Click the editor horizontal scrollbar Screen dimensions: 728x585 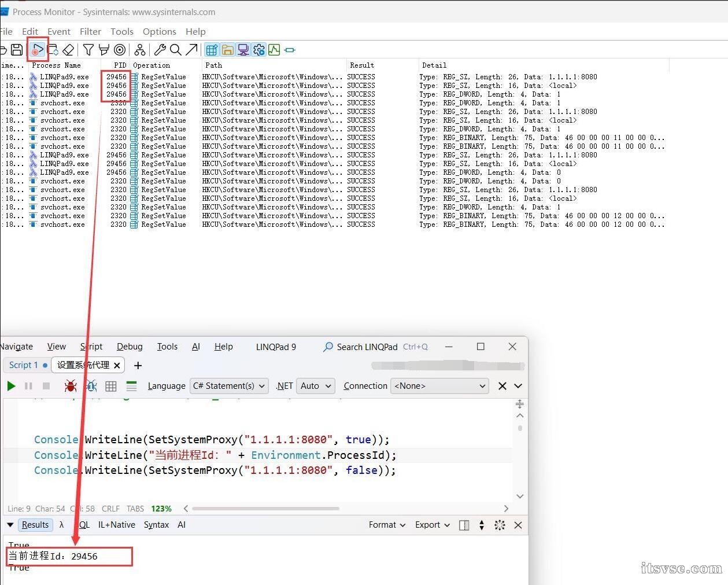click(265, 509)
